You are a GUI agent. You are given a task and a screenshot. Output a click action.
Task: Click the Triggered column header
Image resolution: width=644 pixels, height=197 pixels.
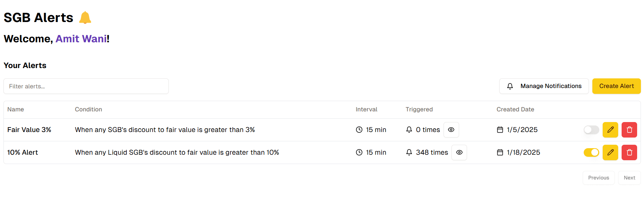(419, 109)
